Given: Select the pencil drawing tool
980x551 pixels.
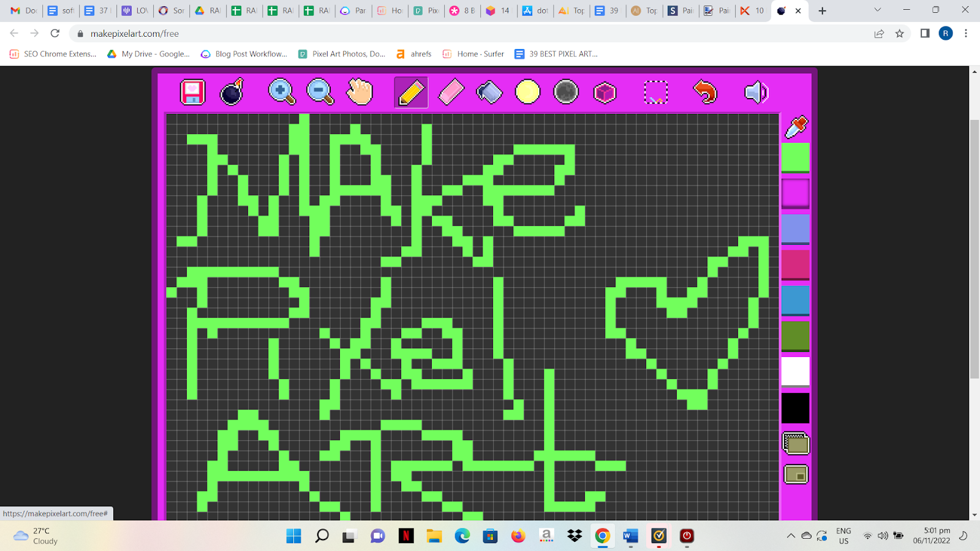Looking at the screenshot, I should coord(411,92).
